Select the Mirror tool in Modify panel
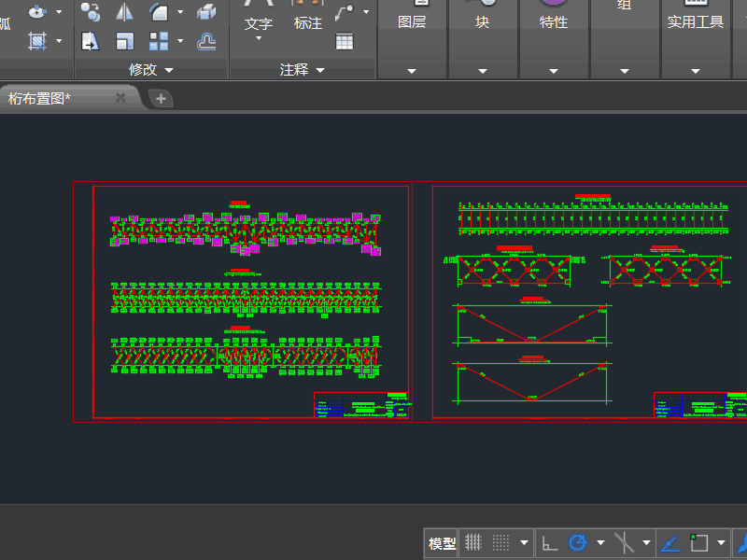Viewport: 747px width, 560px height. (x=124, y=12)
